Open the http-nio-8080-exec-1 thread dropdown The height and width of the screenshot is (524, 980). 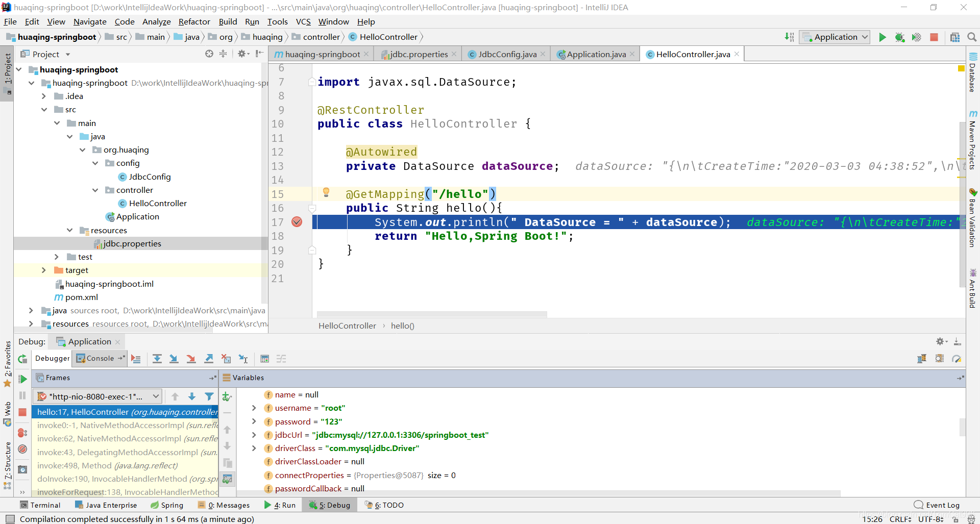coord(97,396)
